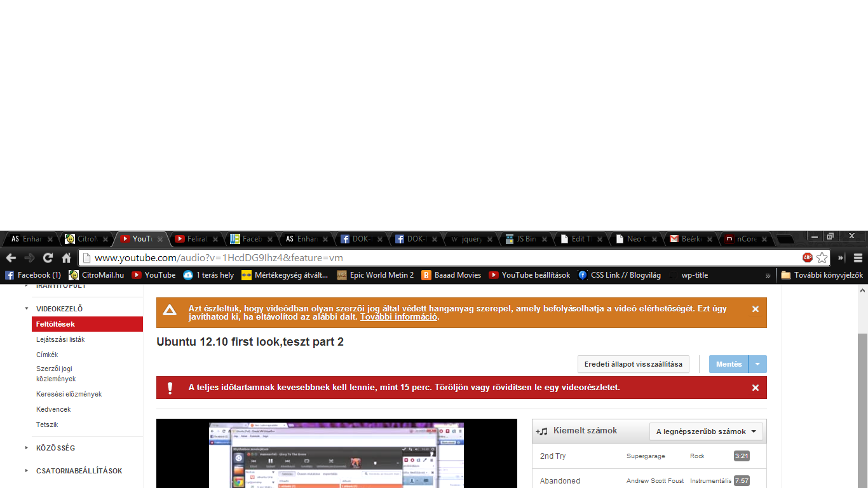
Task: Close the CitroMail tab
Action: point(105,240)
